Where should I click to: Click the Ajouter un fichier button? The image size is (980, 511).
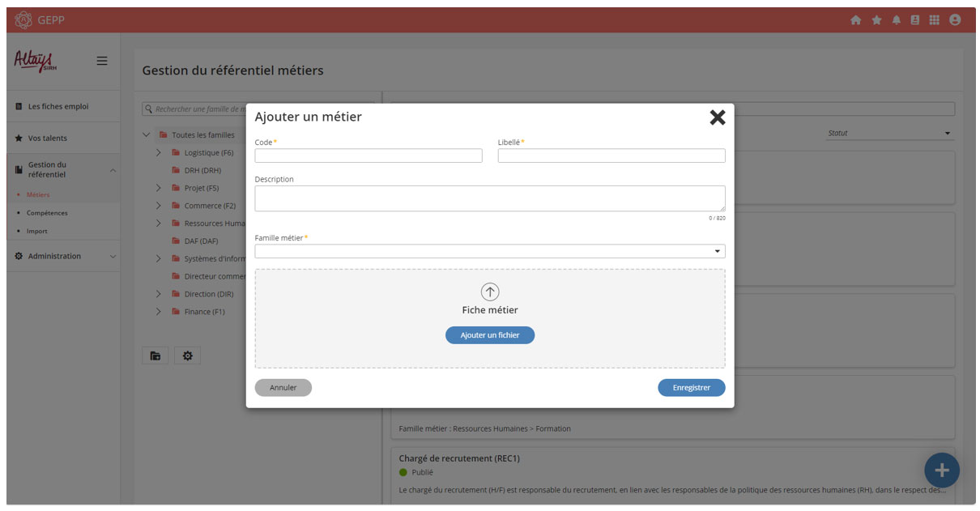tap(490, 335)
